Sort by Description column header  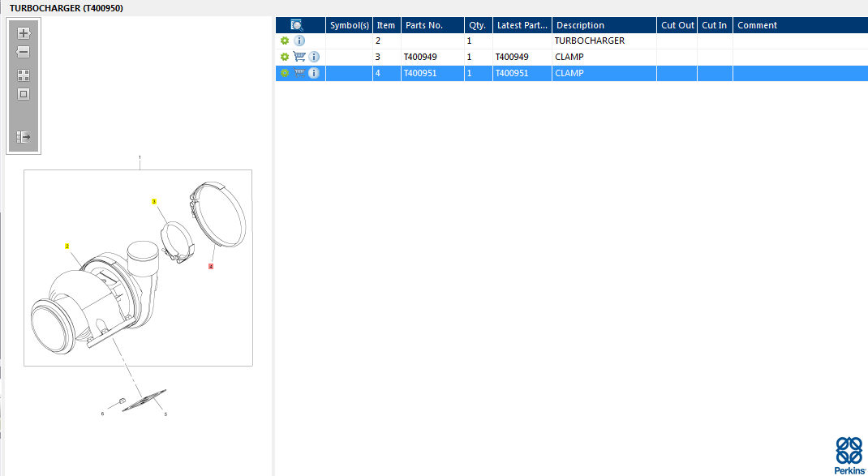(604, 25)
